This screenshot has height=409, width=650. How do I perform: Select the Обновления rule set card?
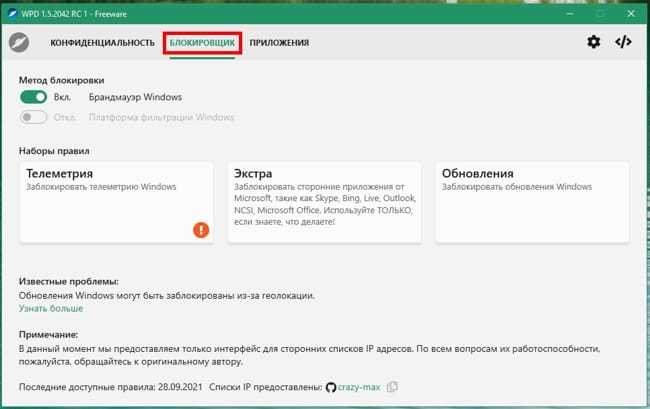[532, 202]
